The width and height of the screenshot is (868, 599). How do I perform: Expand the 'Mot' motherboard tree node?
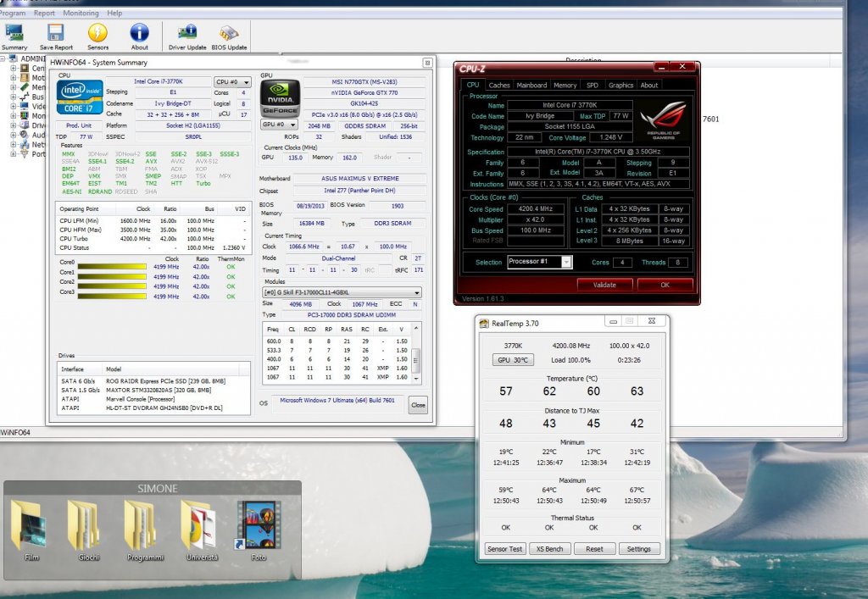(x=14, y=77)
